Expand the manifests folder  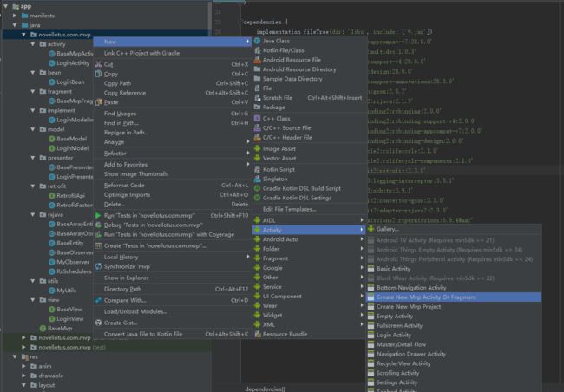[x=15, y=16]
